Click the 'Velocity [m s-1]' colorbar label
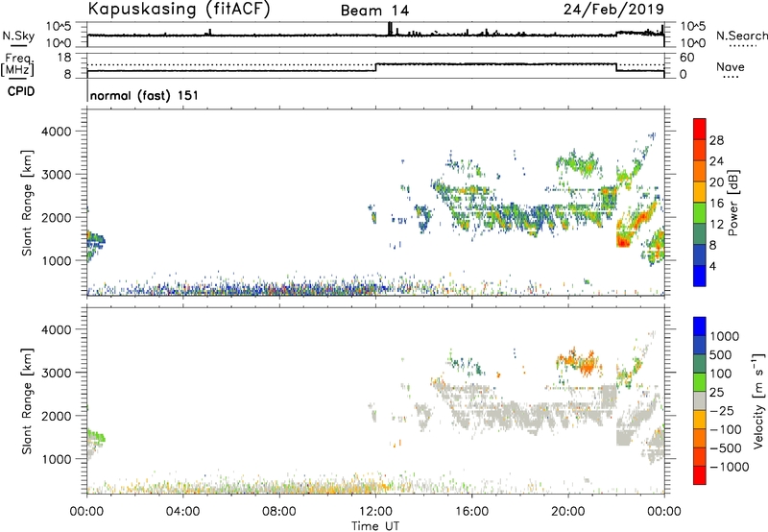 coord(758,400)
